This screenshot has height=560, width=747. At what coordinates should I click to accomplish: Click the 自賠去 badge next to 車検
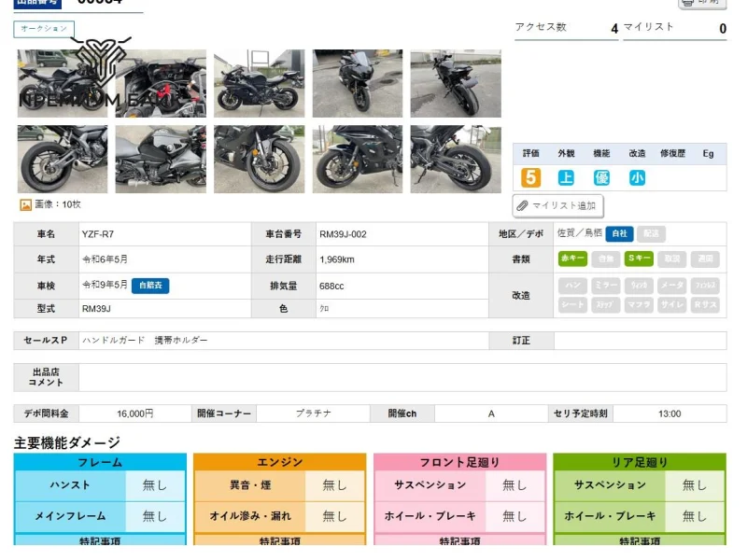[x=150, y=286]
